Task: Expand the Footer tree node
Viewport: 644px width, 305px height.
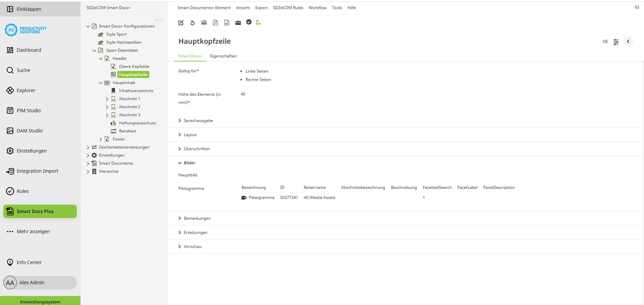Action: [x=101, y=139]
